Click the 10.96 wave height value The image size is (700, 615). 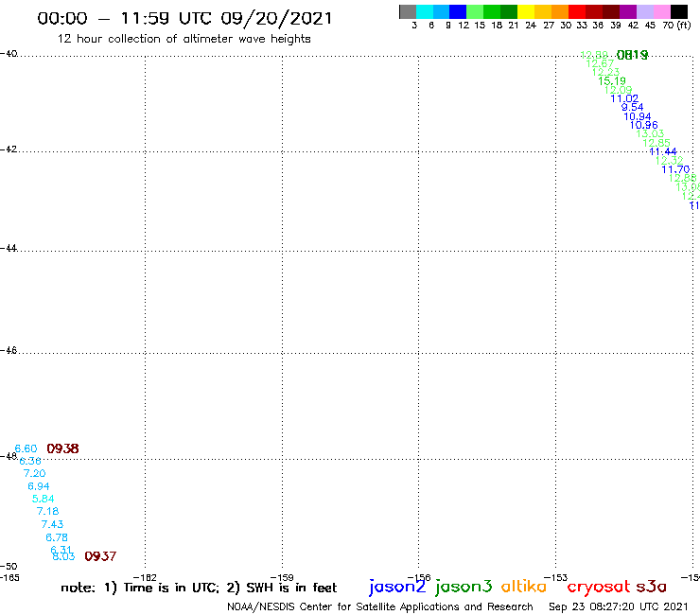coord(644,125)
